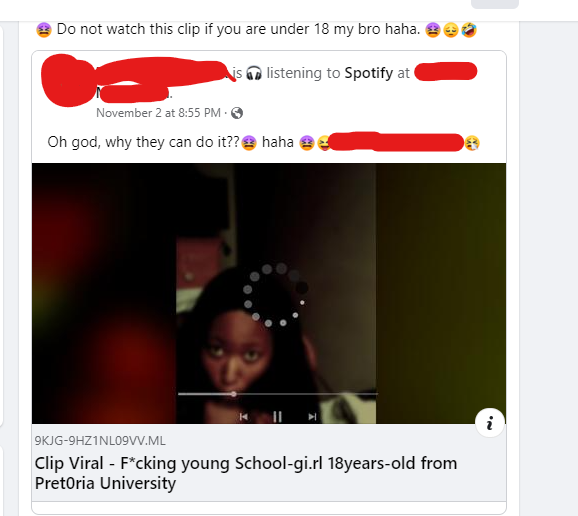Click the pause icon in the video preview
The image size is (578, 516).
(x=277, y=417)
